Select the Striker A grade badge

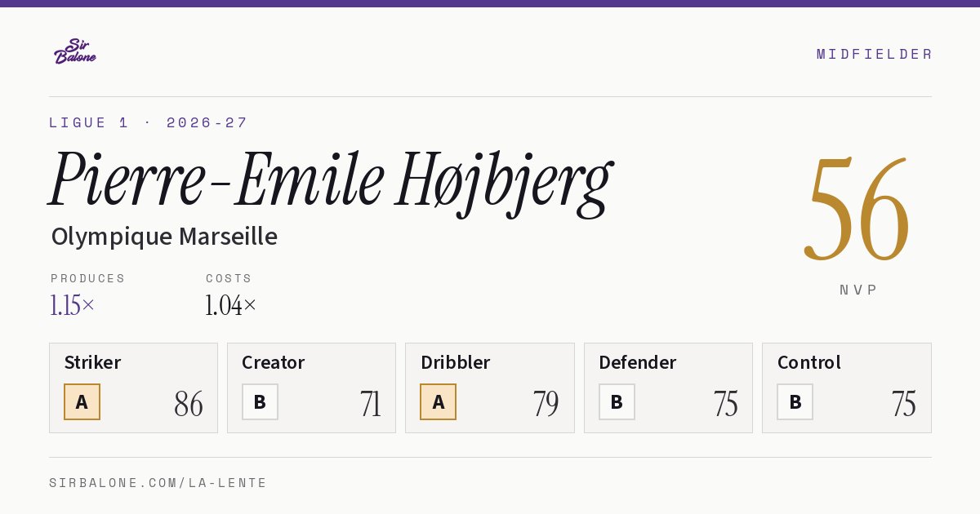(82, 401)
